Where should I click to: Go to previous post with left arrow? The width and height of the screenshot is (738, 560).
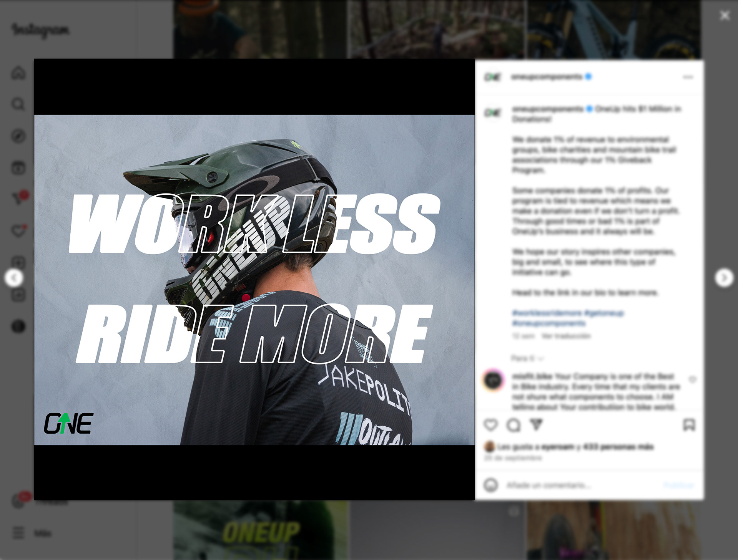coord(14,278)
